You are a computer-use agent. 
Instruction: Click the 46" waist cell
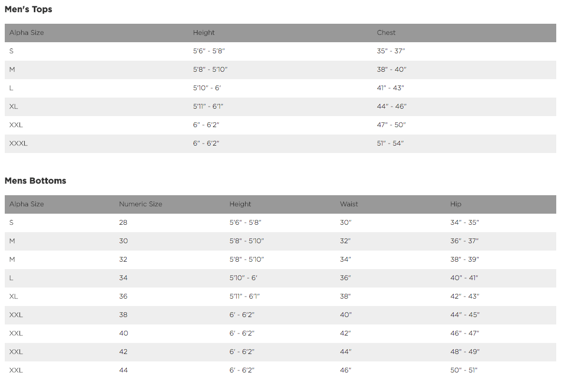(x=345, y=370)
